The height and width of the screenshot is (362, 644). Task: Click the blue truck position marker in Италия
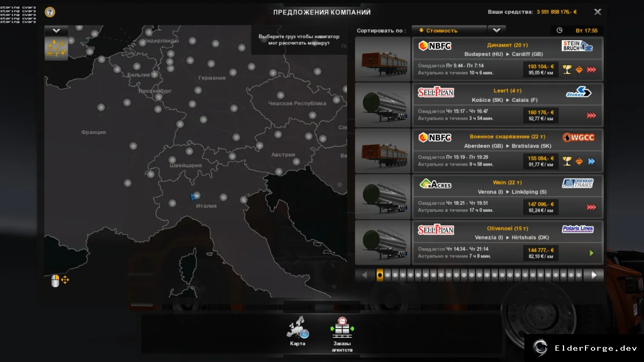[193, 197]
